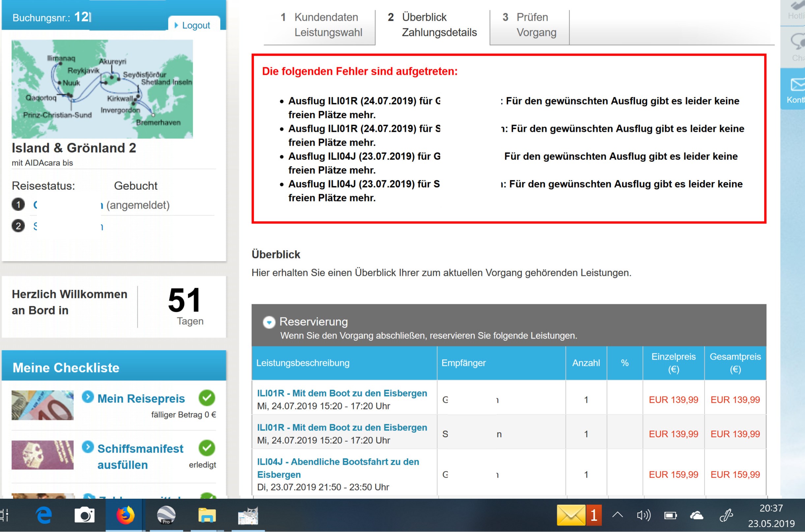
Task: Open the File Explorer taskbar icon
Action: point(207,516)
